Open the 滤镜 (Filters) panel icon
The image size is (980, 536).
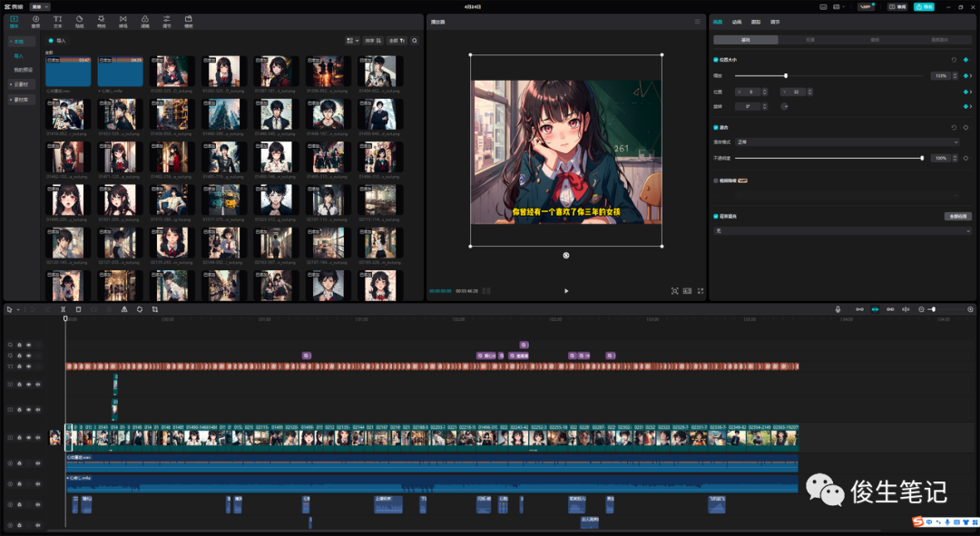[144, 21]
